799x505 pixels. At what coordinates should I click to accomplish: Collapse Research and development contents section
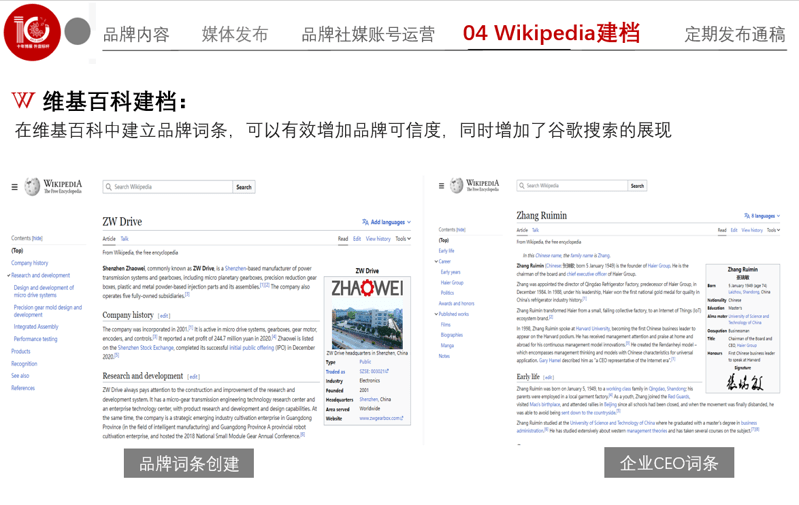click(x=9, y=276)
